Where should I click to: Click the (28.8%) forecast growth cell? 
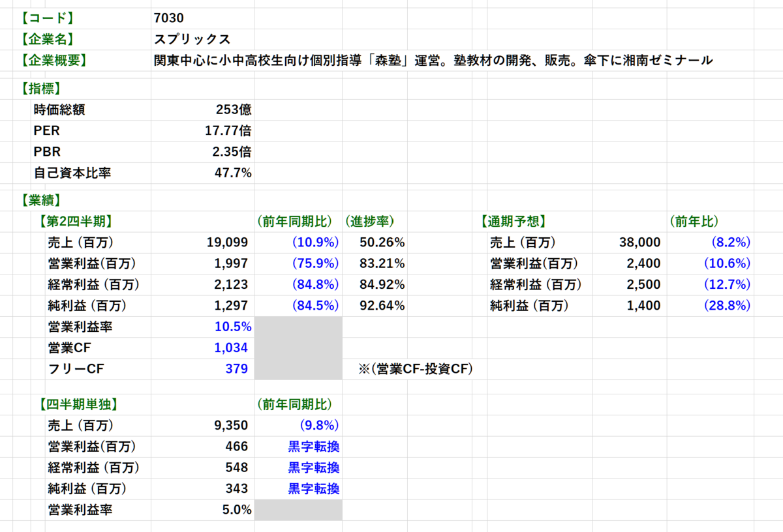coord(727,305)
